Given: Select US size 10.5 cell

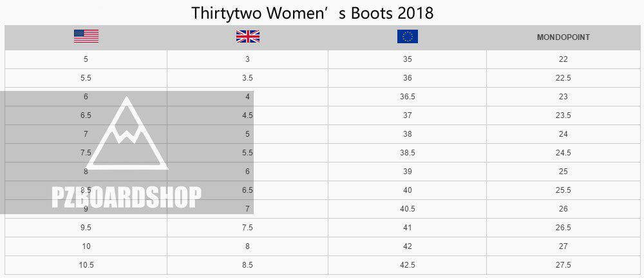Looking at the screenshot, I should [x=86, y=265].
